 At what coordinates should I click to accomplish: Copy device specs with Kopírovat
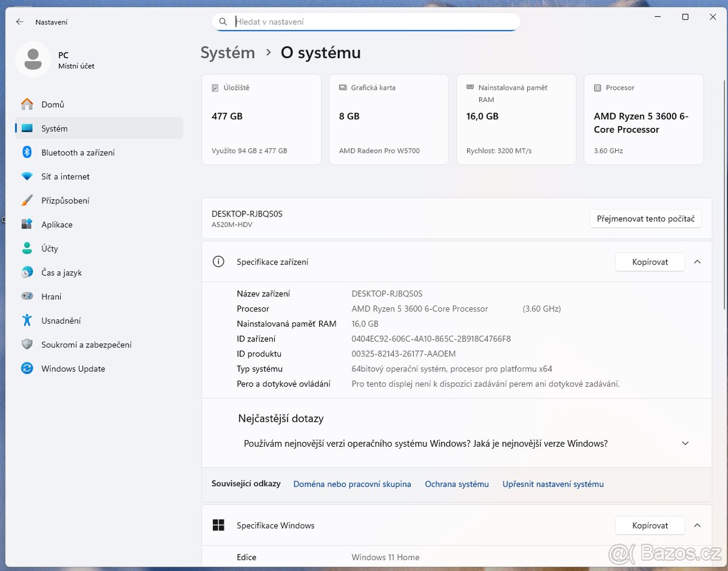pyautogui.click(x=650, y=261)
